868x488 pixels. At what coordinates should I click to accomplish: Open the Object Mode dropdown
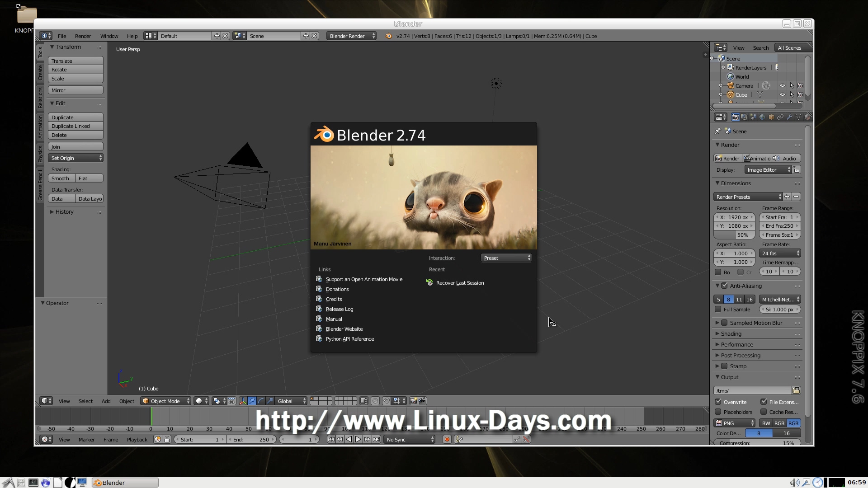pos(166,401)
